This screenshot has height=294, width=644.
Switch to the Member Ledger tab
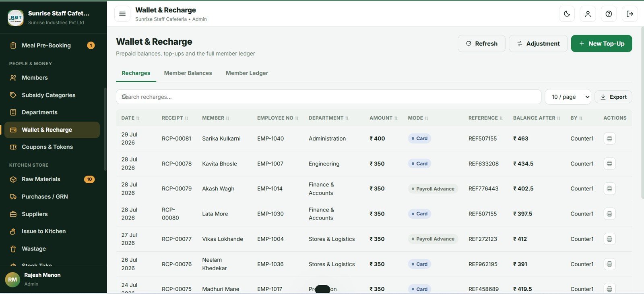(247, 73)
